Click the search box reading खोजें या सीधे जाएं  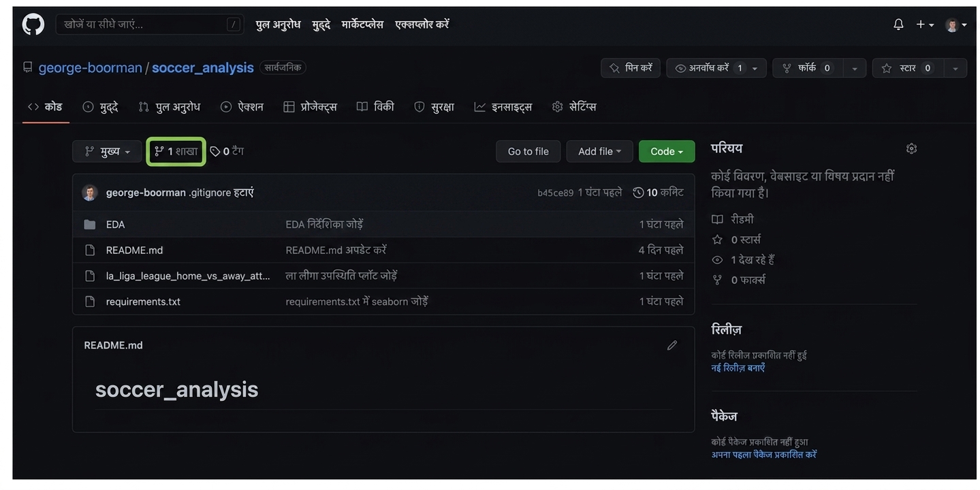149,24
